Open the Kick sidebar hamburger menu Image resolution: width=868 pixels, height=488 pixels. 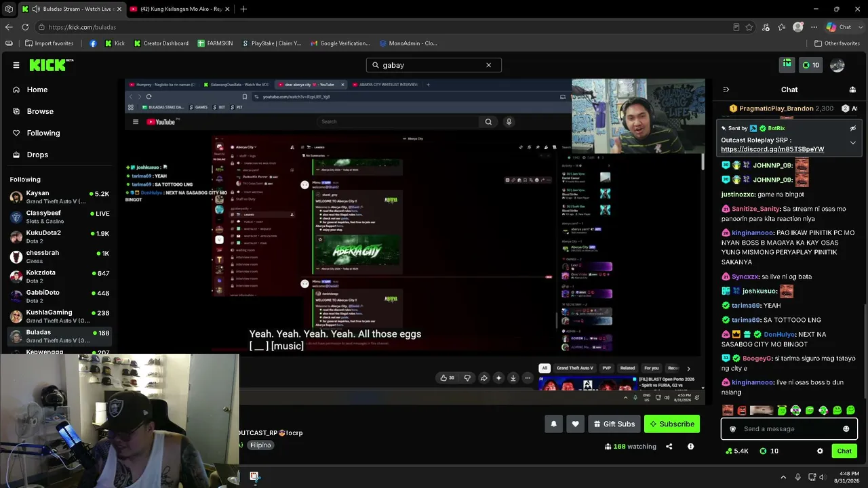(x=16, y=65)
